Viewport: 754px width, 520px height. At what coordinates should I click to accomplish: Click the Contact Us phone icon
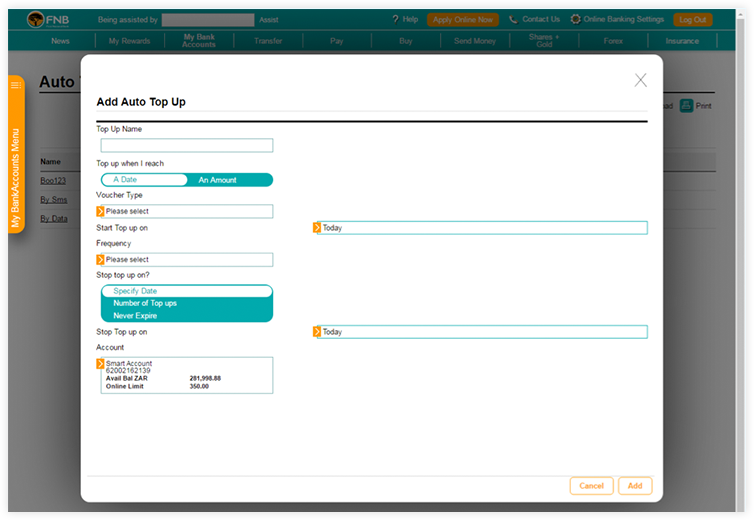pos(513,19)
